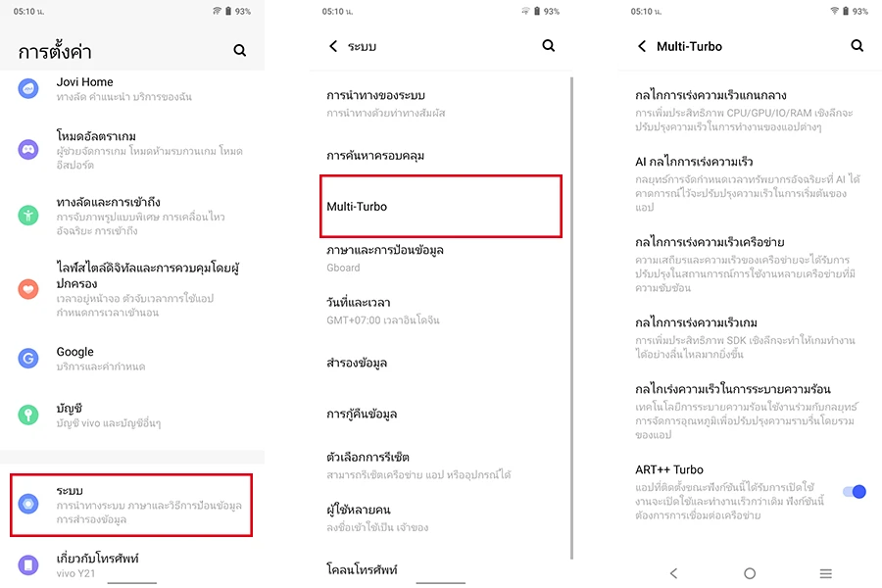Open Jovi Home via its blue icon
The image size is (882, 588).
click(28, 89)
